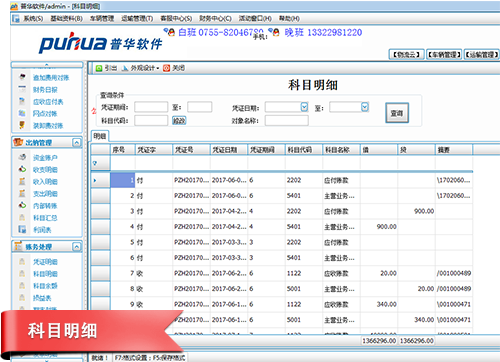Click the 凭证日期 column header
Screen dimensions: 500x362
coord(229,150)
